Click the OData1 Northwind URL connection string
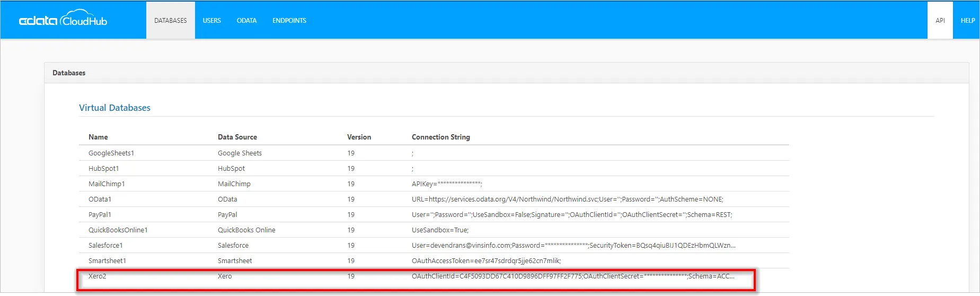 [568, 199]
